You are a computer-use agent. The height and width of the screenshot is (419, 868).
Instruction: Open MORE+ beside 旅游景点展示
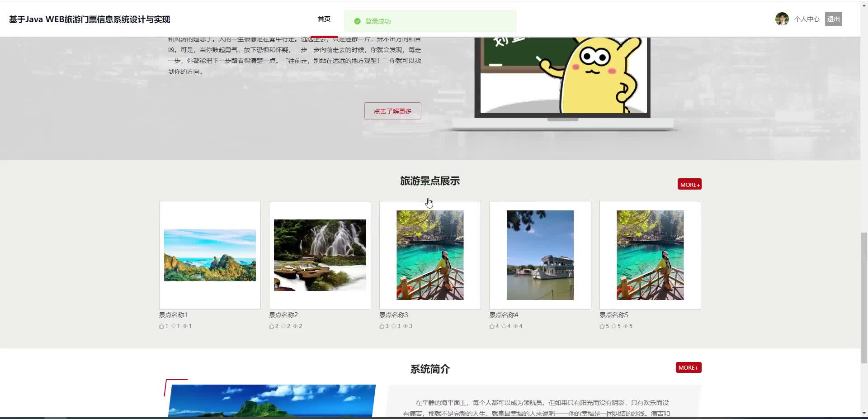[x=689, y=185]
